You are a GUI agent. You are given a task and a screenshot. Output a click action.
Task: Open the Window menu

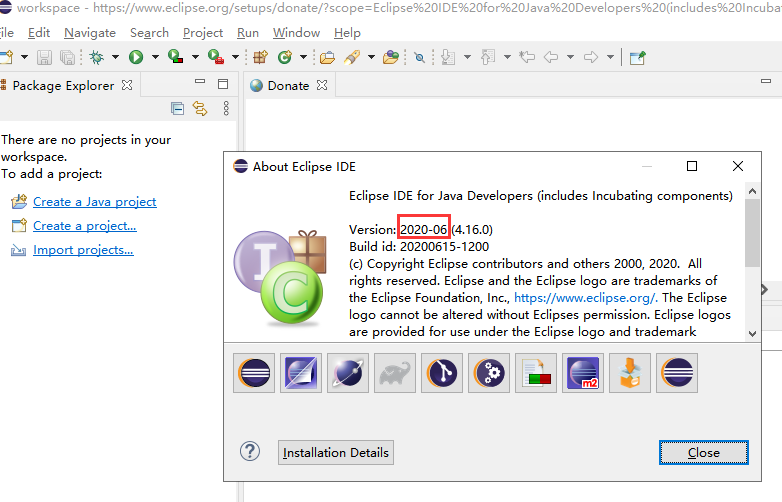[296, 33]
